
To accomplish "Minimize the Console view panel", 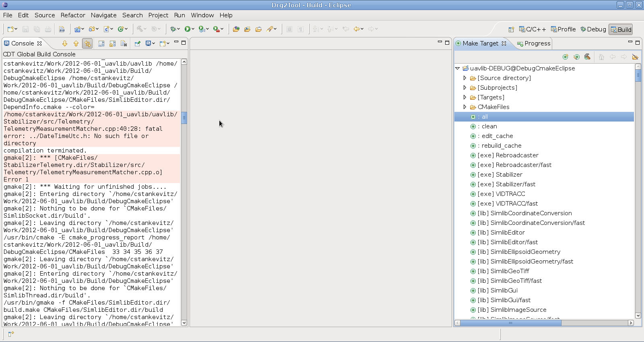I will click(x=176, y=42).
